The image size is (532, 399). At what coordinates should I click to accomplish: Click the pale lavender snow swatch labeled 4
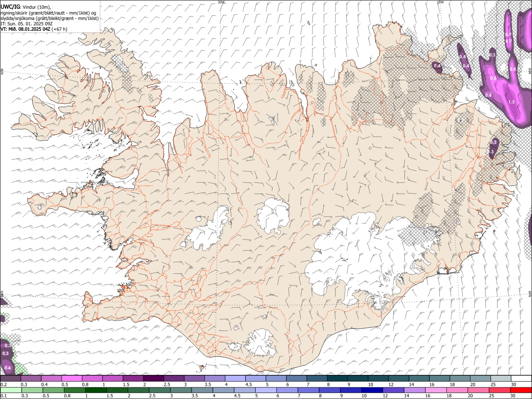coord(235,378)
